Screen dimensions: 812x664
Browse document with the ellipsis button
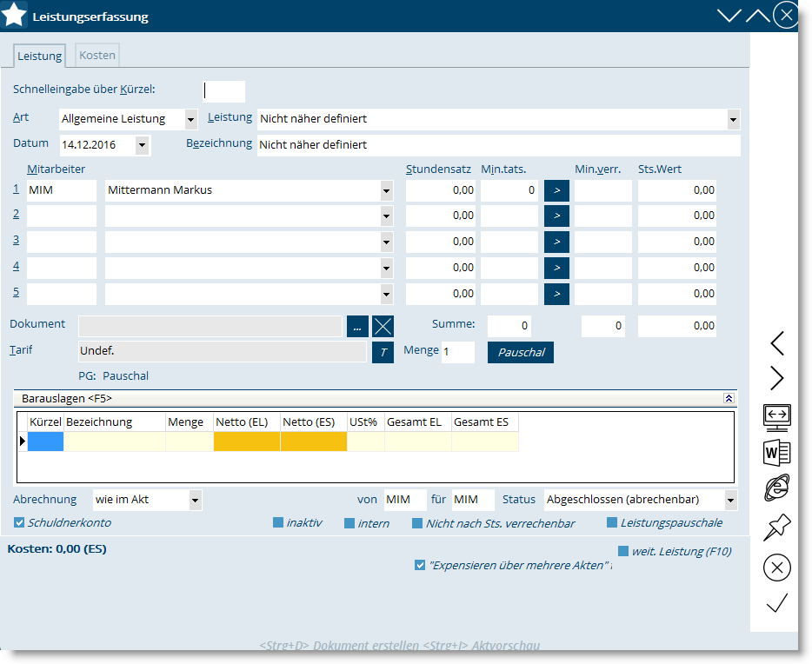pyautogui.click(x=356, y=326)
